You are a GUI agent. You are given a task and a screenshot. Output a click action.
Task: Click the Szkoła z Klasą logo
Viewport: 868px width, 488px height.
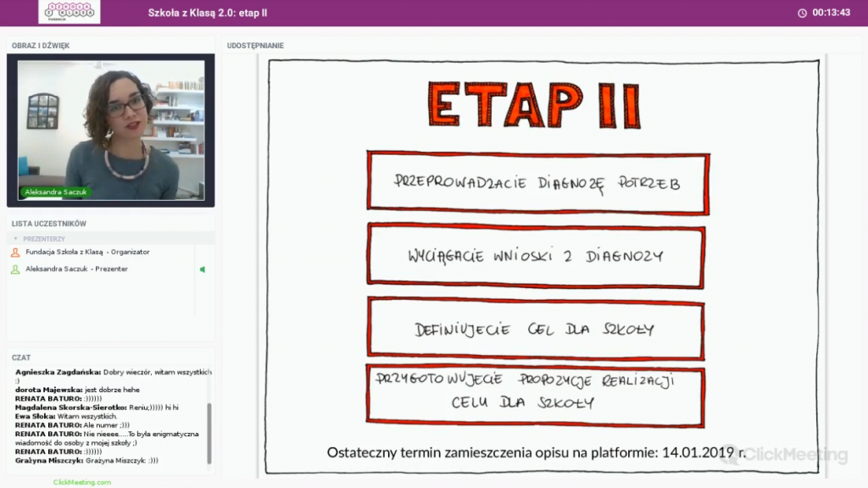pos(69,12)
